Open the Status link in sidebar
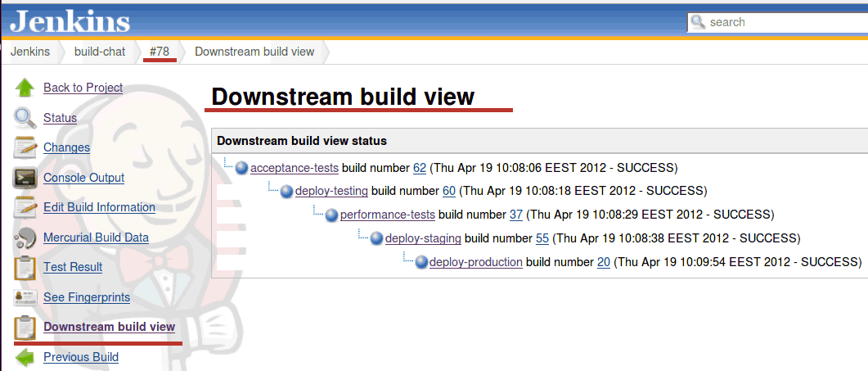 click(x=60, y=118)
